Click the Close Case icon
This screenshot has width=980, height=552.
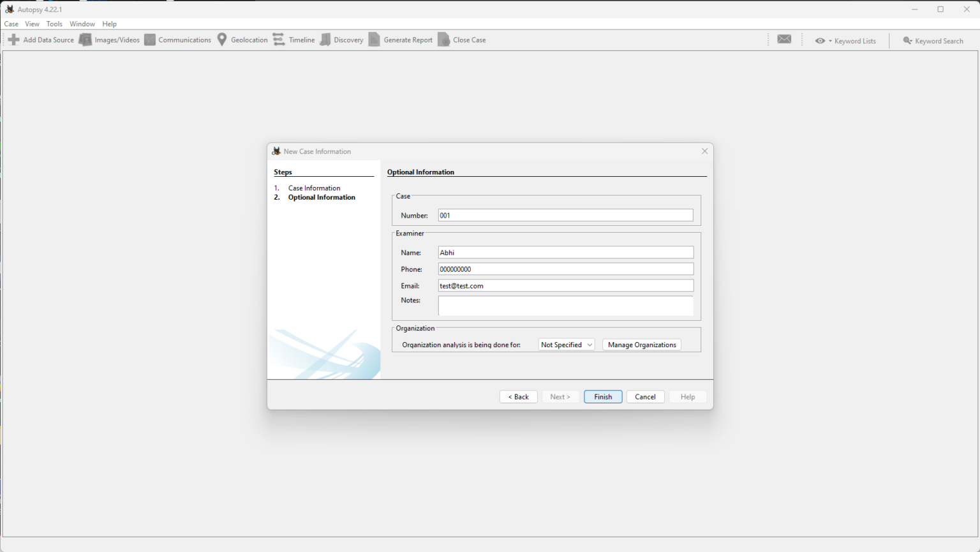pyautogui.click(x=443, y=40)
